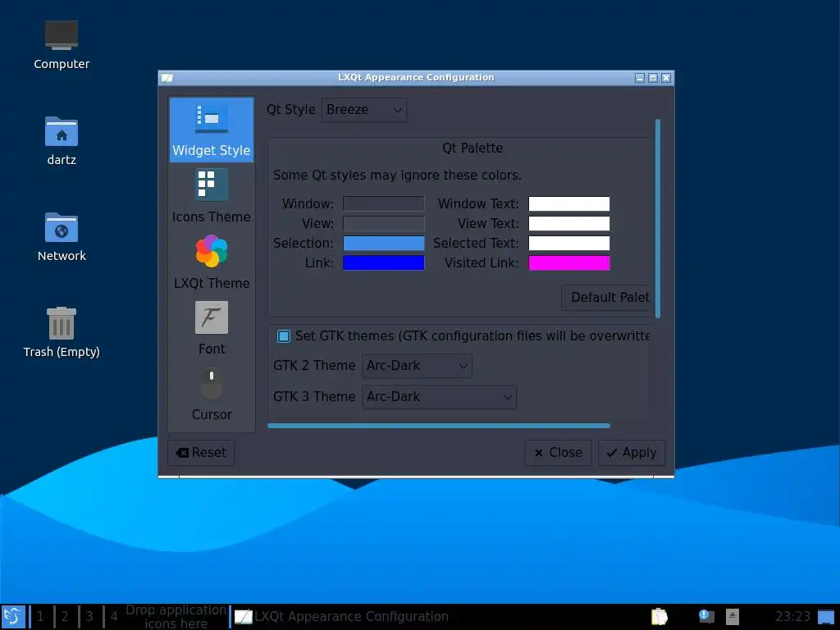This screenshot has height=630, width=840.
Task: Click the Default Palette button
Action: pos(606,297)
